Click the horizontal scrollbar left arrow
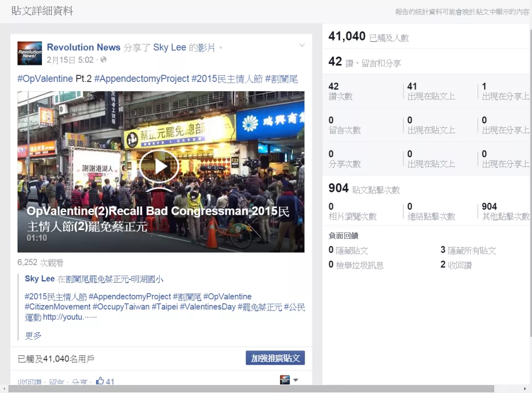532x393 pixels. 4,389
